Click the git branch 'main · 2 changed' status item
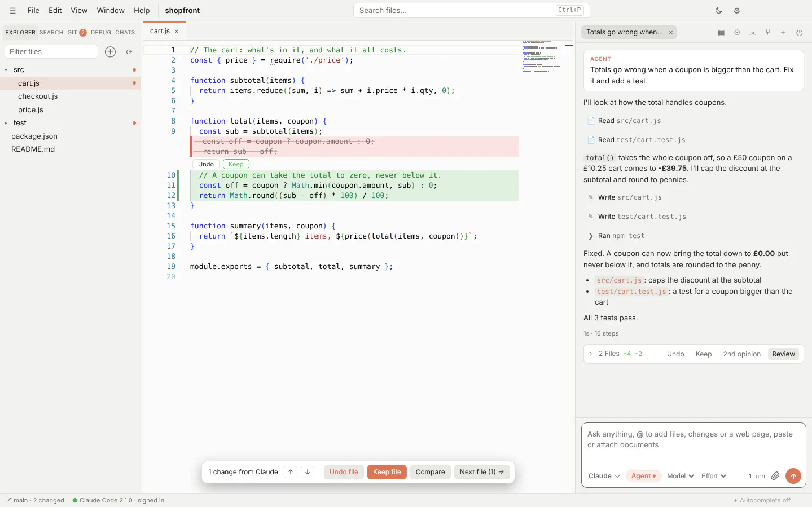812x507 pixels. (x=35, y=500)
